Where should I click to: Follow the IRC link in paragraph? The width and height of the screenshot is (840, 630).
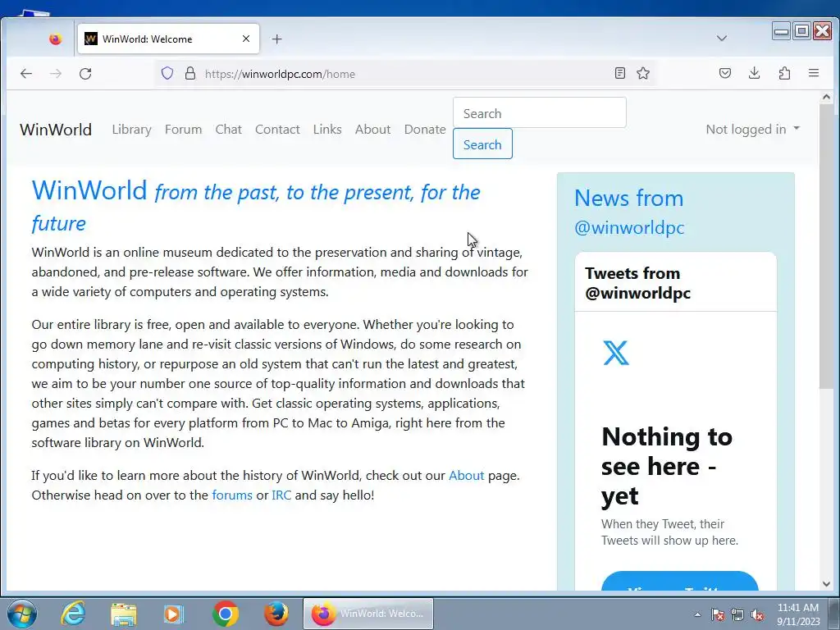[x=281, y=495]
